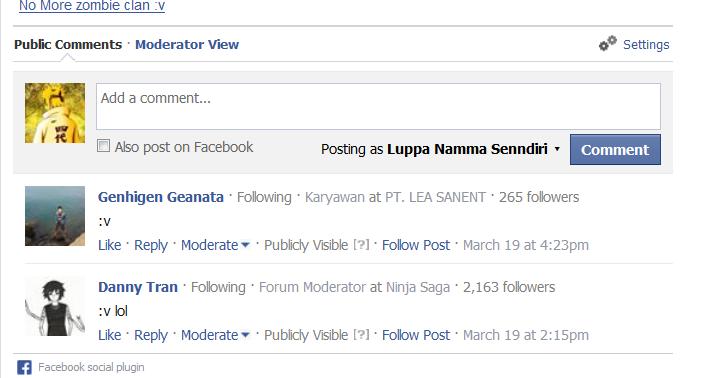Focus the Add a comment text box

point(378,106)
